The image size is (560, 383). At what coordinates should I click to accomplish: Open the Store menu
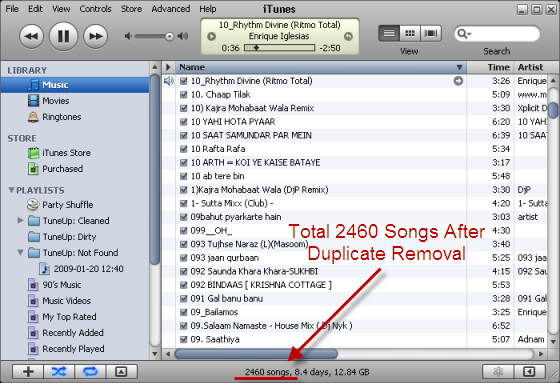tap(131, 9)
